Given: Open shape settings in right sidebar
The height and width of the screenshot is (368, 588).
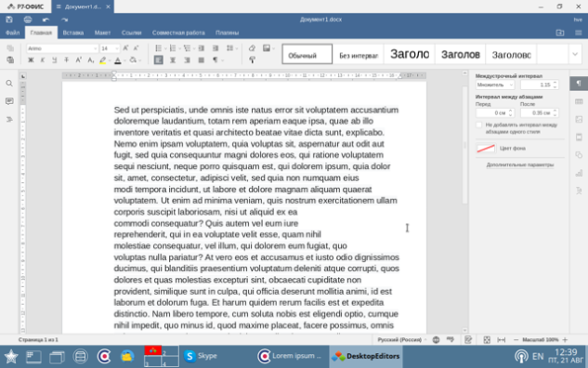Looking at the screenshot, I should coord(579,155).
